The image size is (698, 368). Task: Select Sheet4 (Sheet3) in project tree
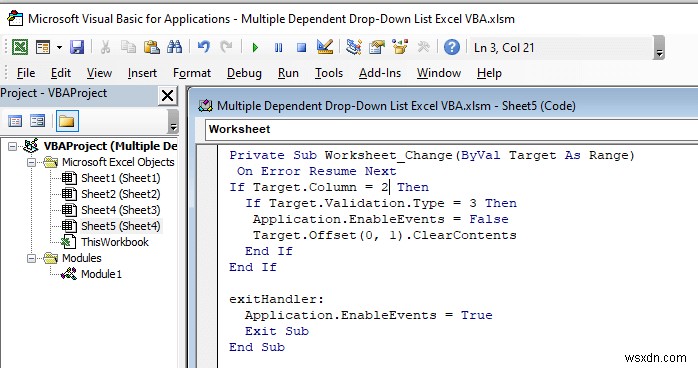121,210
